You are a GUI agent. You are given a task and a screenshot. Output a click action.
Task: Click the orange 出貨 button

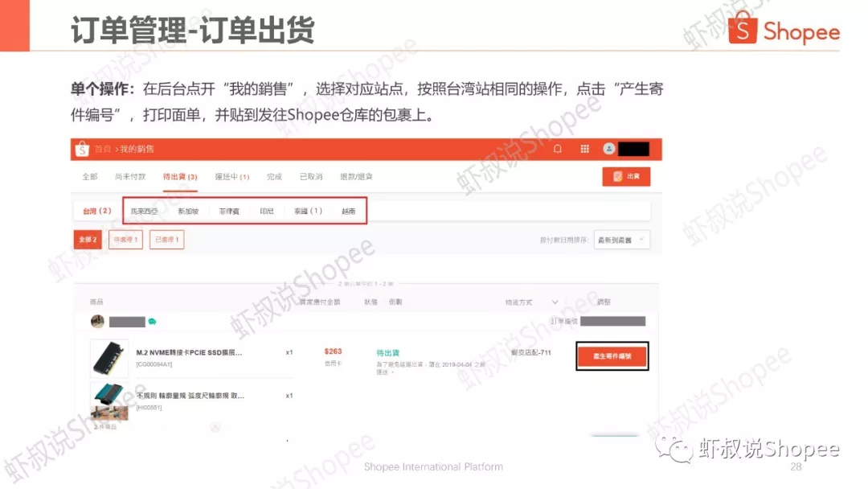626,177
